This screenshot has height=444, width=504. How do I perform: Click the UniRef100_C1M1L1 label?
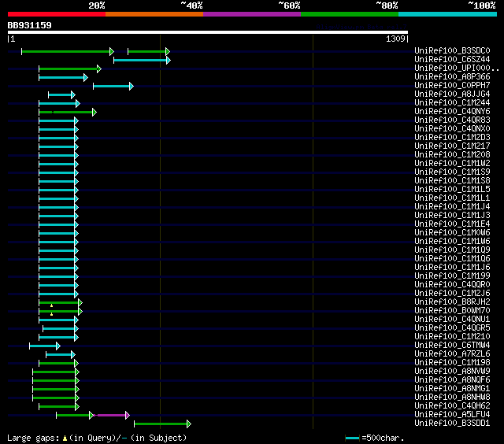452,198
